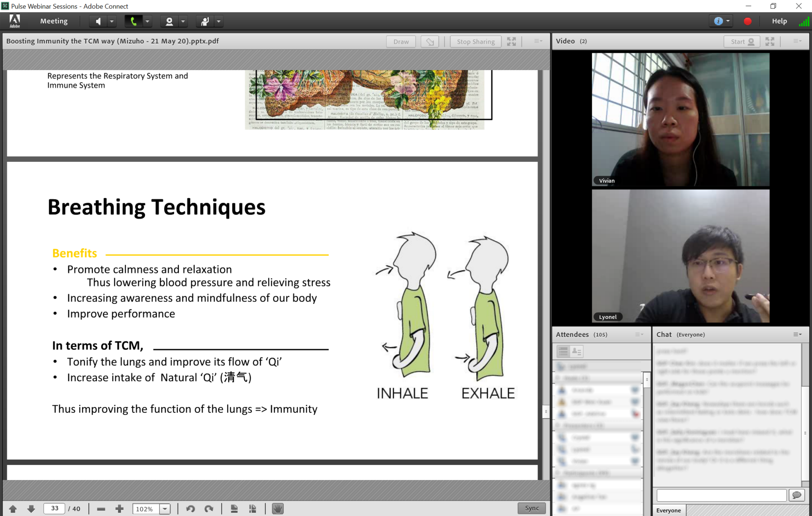Viewport: 812px width, 516px height.
Task: Toggle the green phone audio icon
Action: click(133, 21)
